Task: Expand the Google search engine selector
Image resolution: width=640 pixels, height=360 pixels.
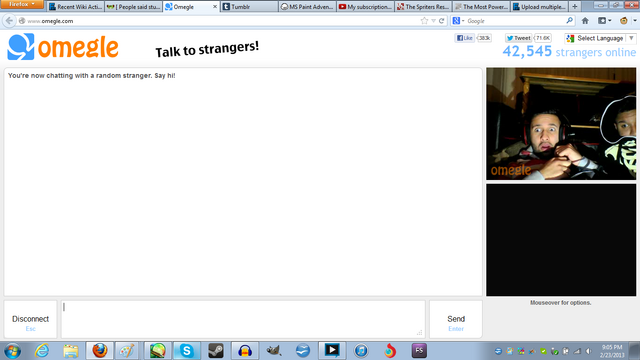Action: tap(458, 21)
